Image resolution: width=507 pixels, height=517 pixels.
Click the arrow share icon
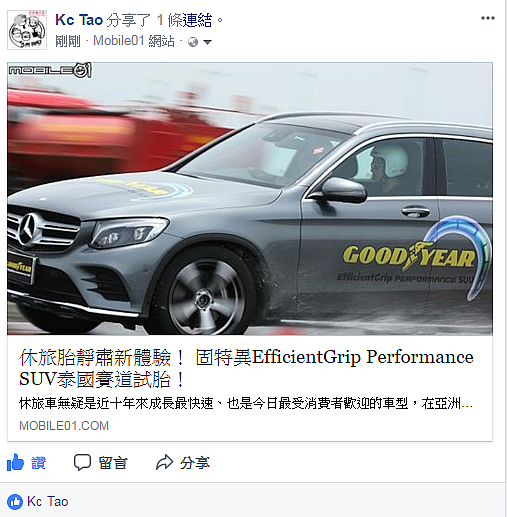(164, 462)
